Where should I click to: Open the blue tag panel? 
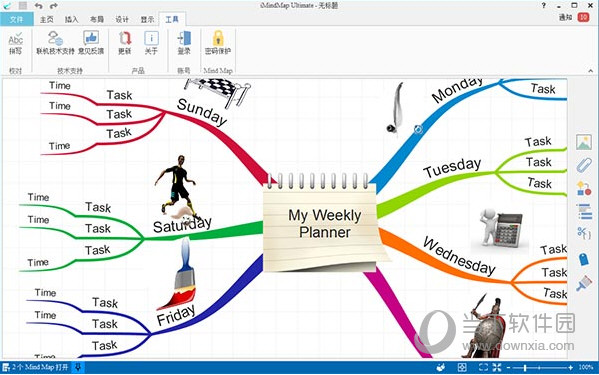(583, 259)
